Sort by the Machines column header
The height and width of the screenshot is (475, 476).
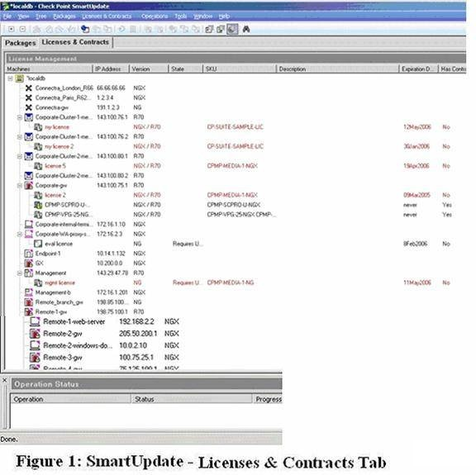(49, 69)
